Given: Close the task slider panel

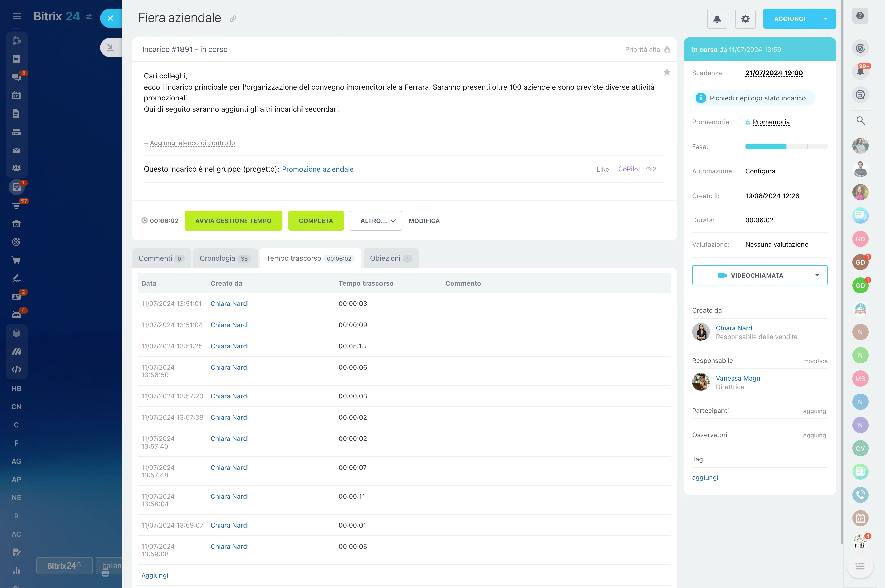Looking at the screenshot, I should tap(110, 18).
